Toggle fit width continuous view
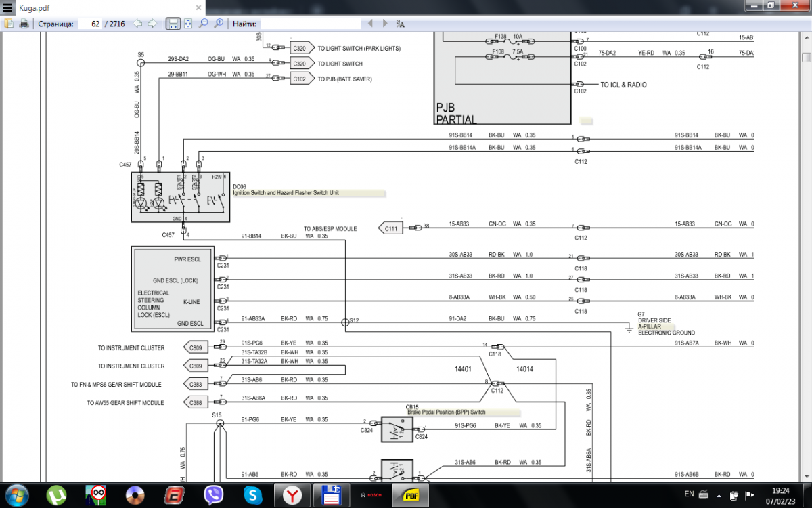This screenshot has width=812, height=508. [x=173, y=24]
